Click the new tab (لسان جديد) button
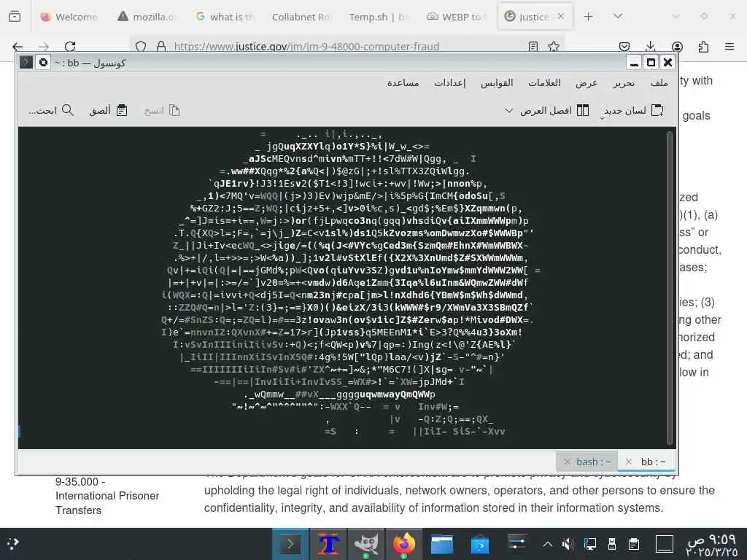Image resolution: width=747 pixels, height=560 pixels. coord(633,111)
